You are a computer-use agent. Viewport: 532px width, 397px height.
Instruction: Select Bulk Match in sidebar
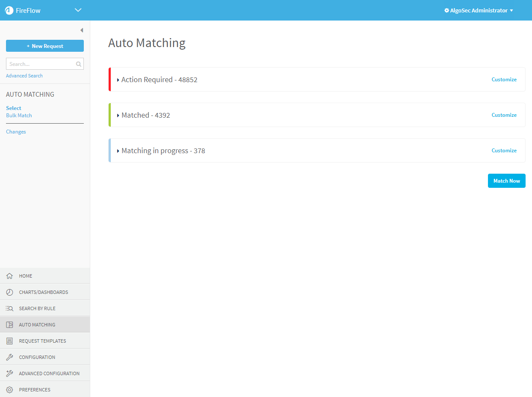pos(19,116)
